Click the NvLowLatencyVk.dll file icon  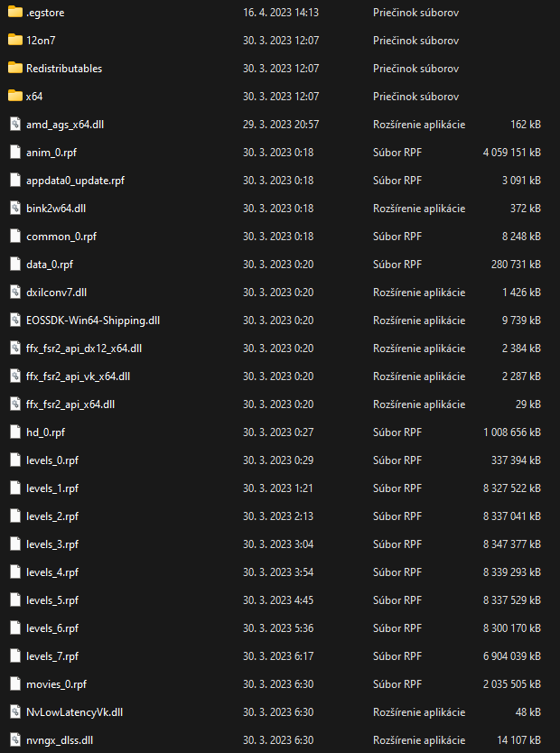pos(15,711)
